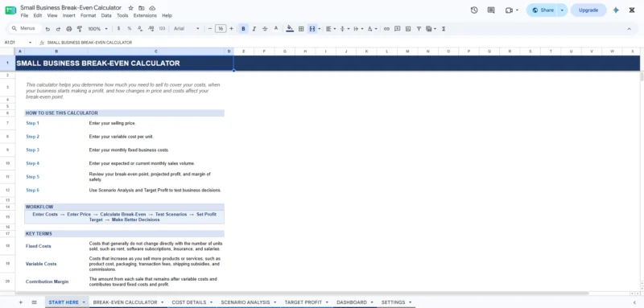Open the Insert menu
Screen dimensions: 644x308
(69, 15)
